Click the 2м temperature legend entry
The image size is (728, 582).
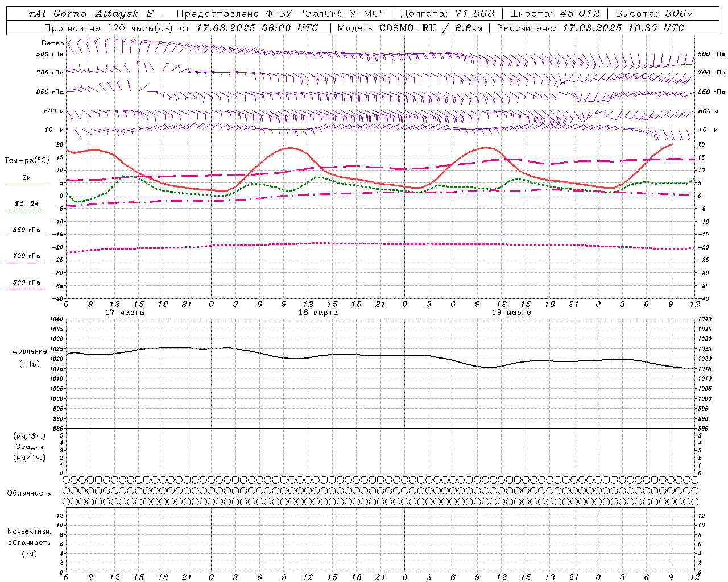click(x=27, y=178)
